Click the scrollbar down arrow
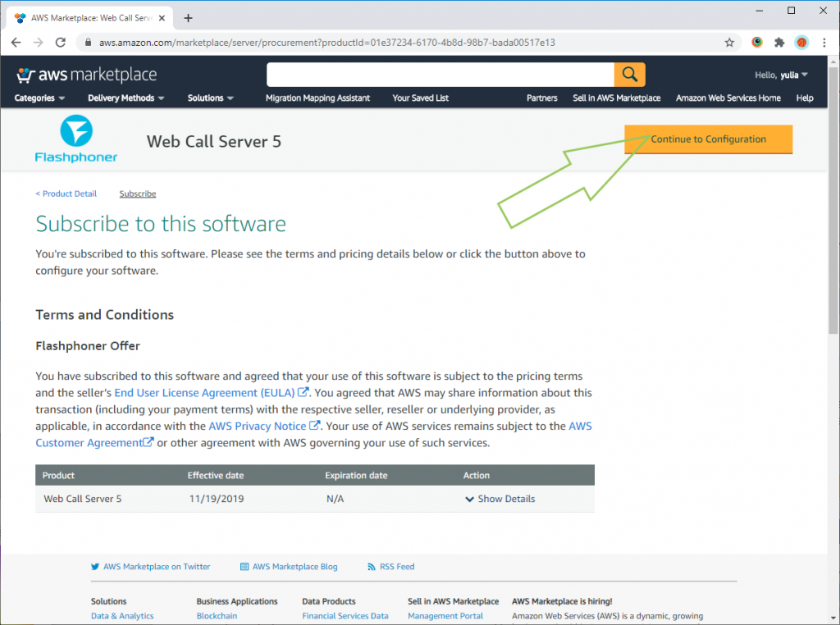The width and height of the screenshot is (840, 625). [x=833, y=619]
